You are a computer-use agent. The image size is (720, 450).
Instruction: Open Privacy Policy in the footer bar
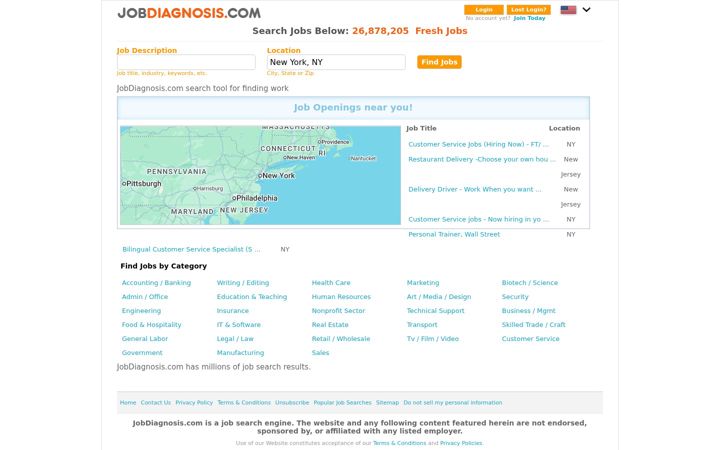click(194, 403)
